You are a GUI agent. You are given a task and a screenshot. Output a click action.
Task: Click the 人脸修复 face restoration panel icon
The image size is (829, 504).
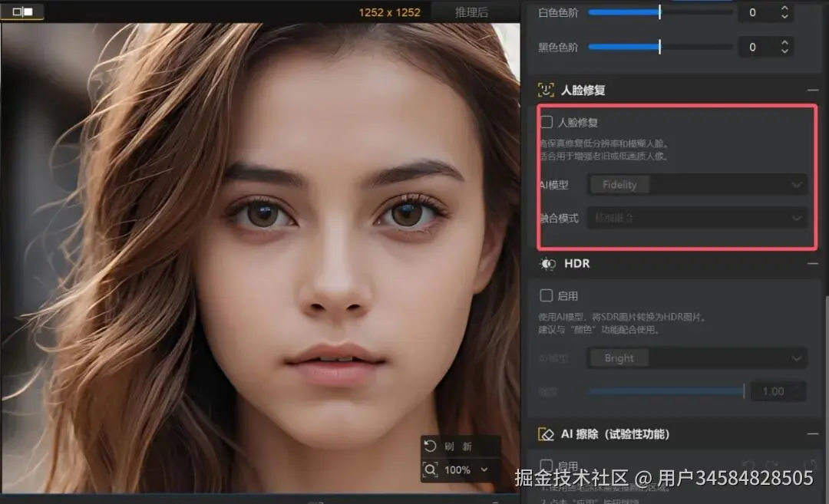point(546,90)
